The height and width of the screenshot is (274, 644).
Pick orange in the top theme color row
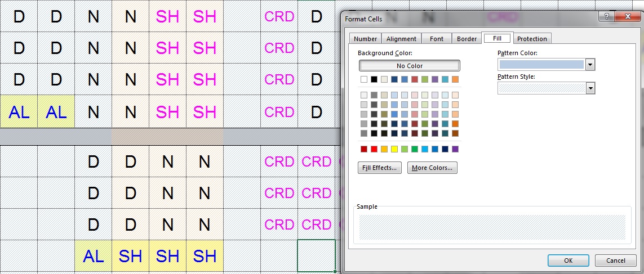tap(455, 79)
